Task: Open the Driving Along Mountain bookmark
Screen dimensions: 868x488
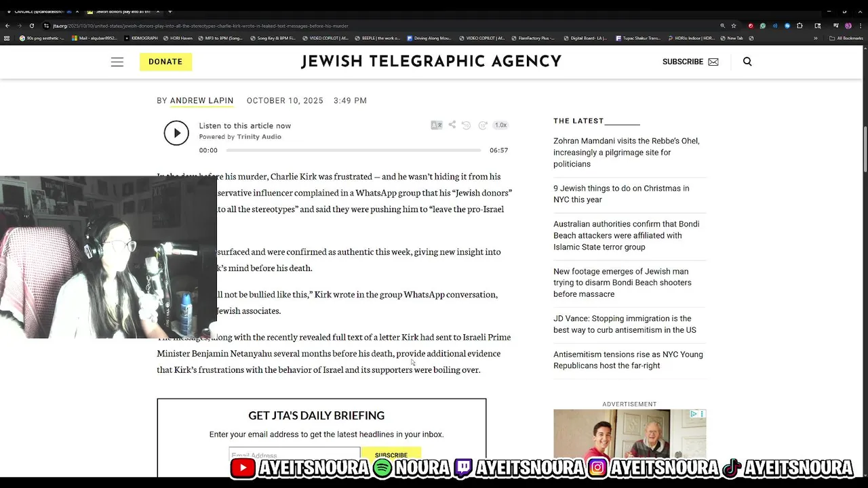Action: [x=429, y=38]
